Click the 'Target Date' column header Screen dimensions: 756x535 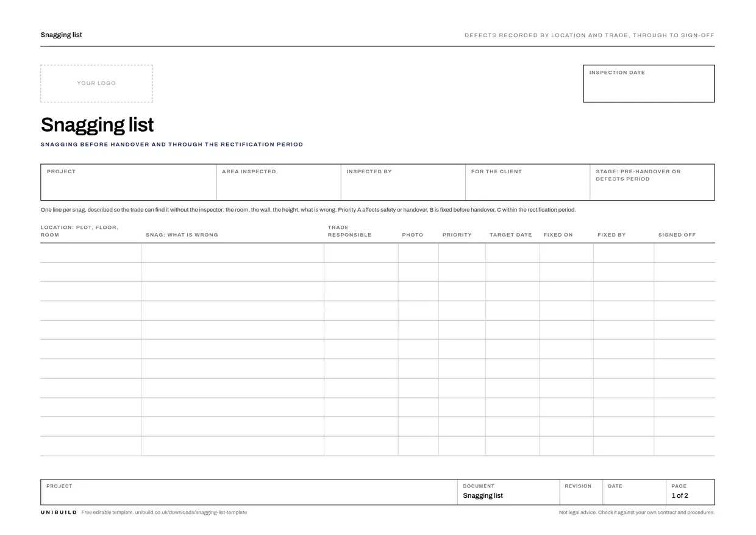pyautogui.click(x=511, y=235)
